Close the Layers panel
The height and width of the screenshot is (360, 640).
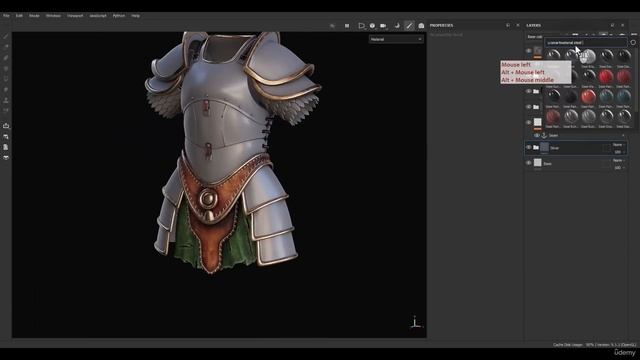coord(622,25)
